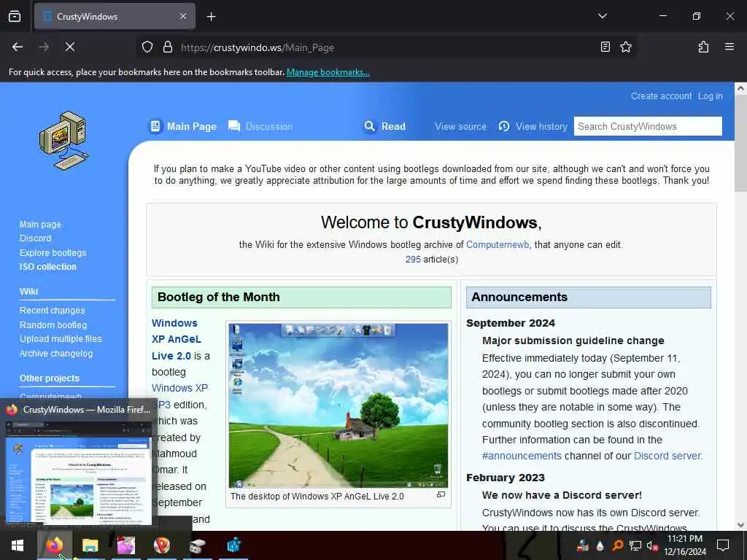747x560 pixels.
Task: Open Recent changes link
Action: (52, 311)
